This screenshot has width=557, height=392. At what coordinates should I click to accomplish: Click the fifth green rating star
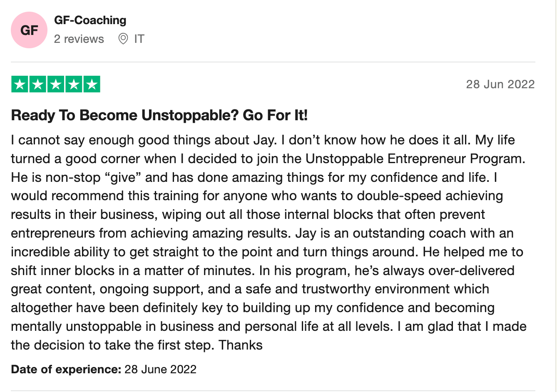[92, 84]
